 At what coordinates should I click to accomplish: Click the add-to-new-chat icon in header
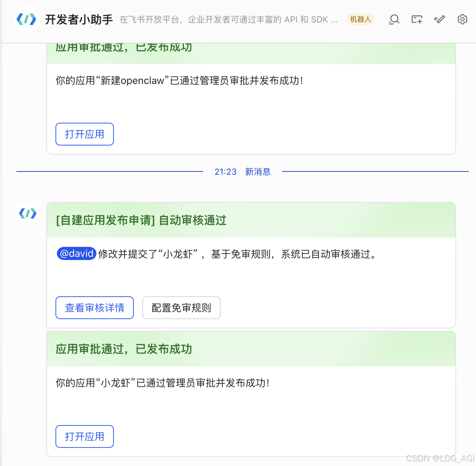pos(416,20)
